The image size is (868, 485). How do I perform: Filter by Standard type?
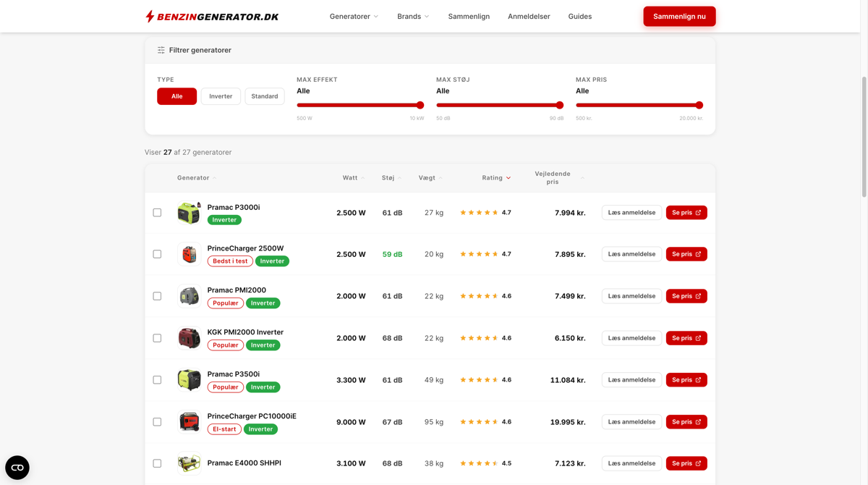coord(265,96)
